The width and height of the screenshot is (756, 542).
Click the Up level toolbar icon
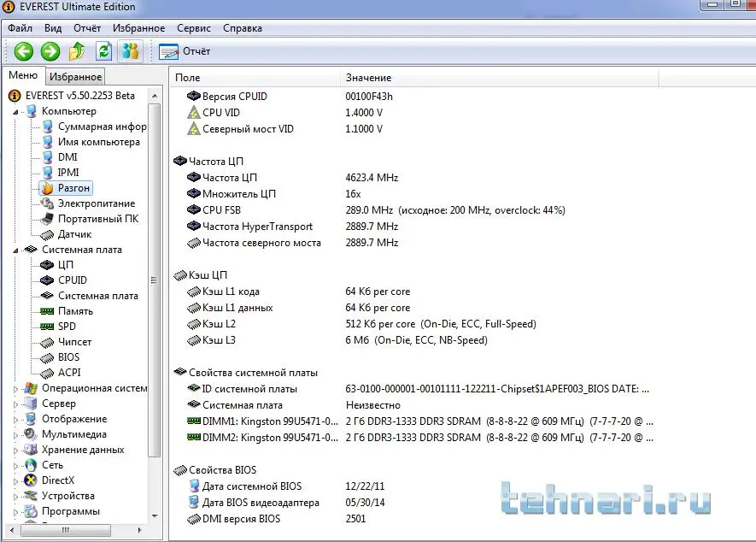[x=77, y=51]
